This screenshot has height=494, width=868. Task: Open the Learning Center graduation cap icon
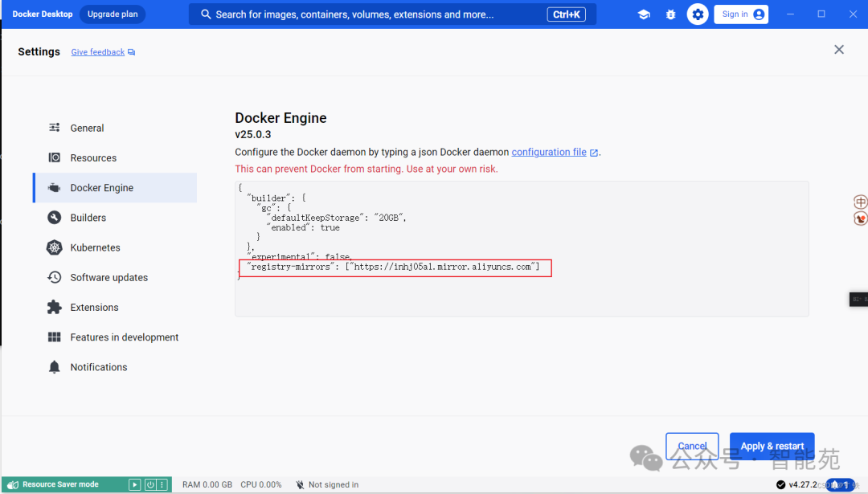(644, 14)
